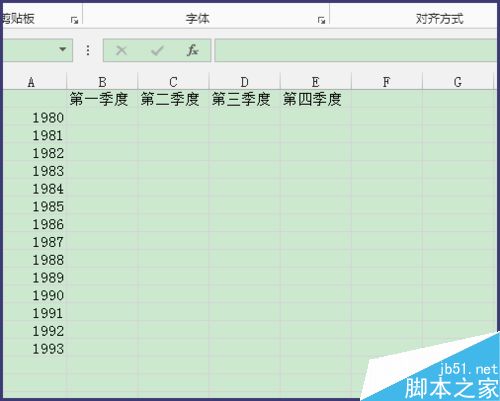Select column B header

(102, 82)
